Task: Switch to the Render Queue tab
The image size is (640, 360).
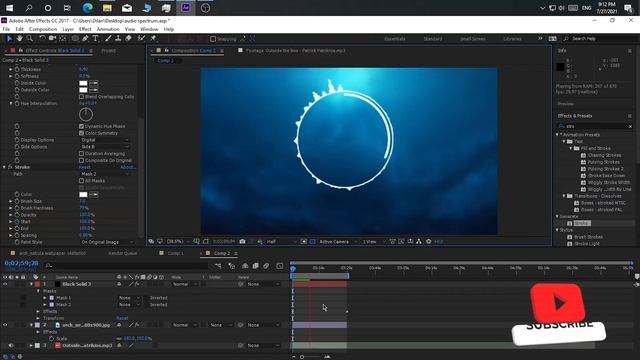Action: click(x=122, y=253)
